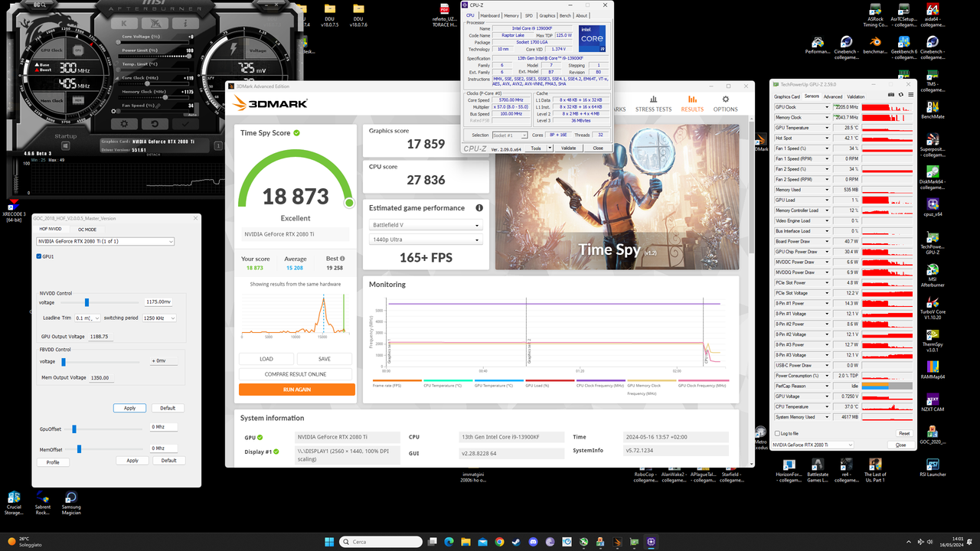Adjust GpuOffset slider in HOF tool

74,429
